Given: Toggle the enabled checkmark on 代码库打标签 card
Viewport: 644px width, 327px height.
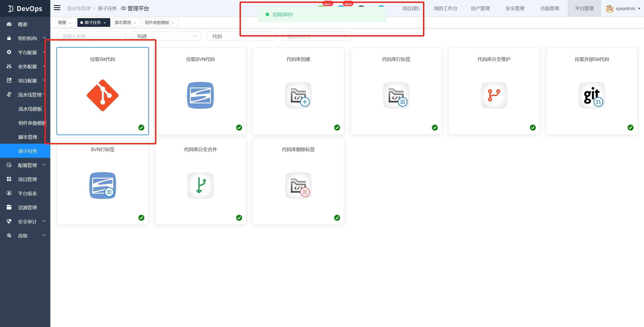Looking at the screenshot, I should tap(435, 128).
